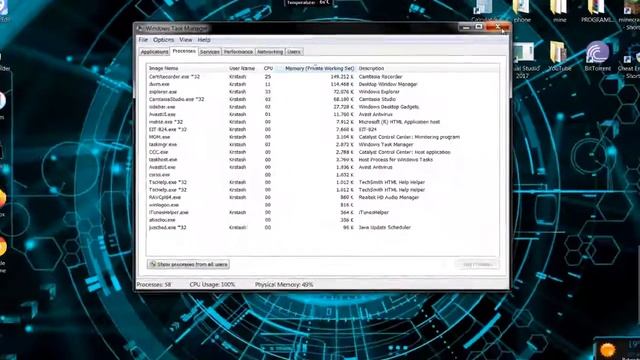The height and width of the screenshot is (360, 640).
Task: Open the PROGRAM folder on the desktop
Action: pyautogui.click(x=597, y=11)
